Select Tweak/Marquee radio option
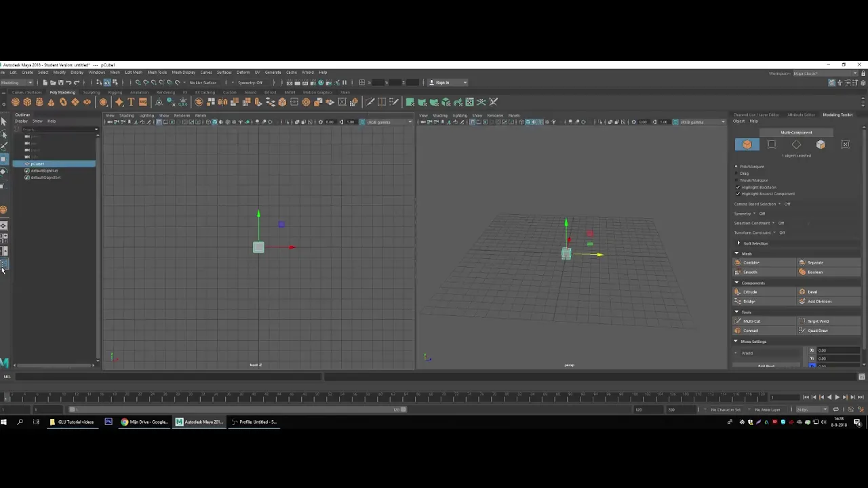Viewport: 868px width, 488px height. coord(736,180)
